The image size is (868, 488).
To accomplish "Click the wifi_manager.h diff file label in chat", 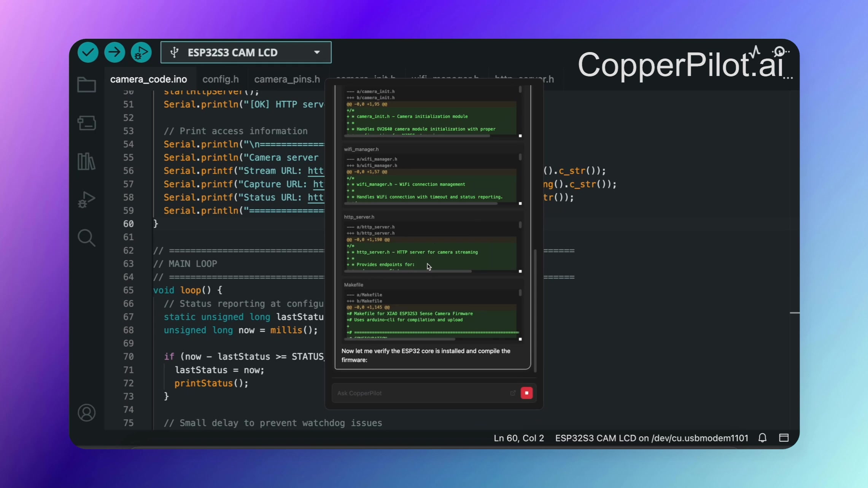I will coord(361,149).
